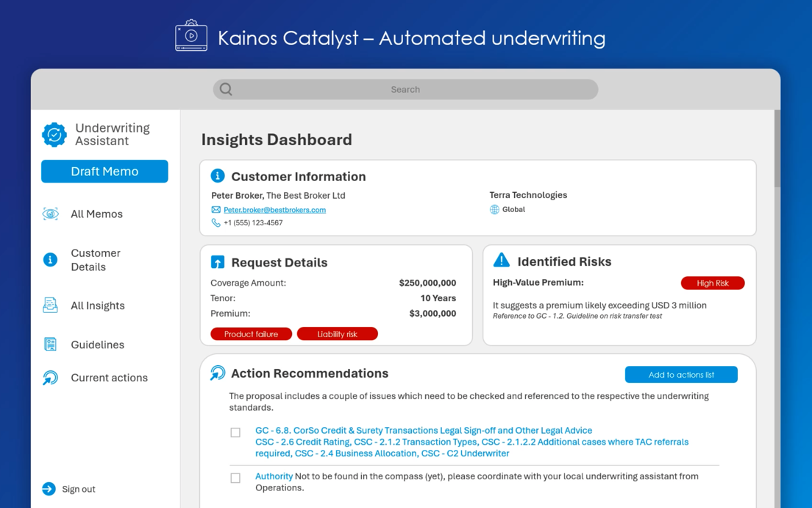This screenshot has height=508, width=812.
Task: Click the Sign out arrow icon
Action: [x=49, y=489]
